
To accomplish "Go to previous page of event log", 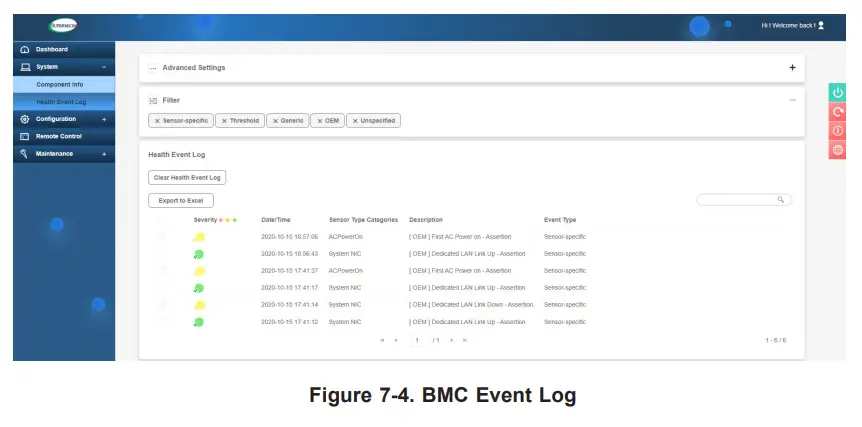I will pyautogui.click(x=396, y=340).
